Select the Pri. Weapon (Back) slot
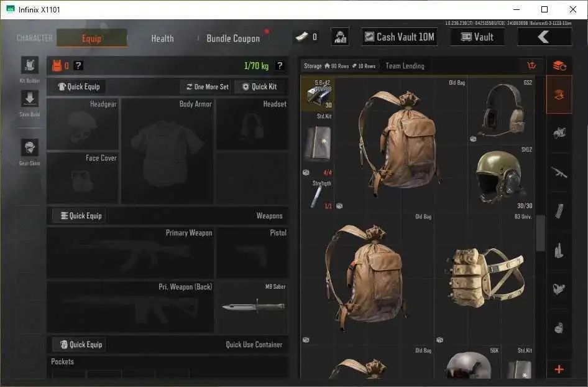The height and width of the screenshot is (387, 588). [131, 307]
